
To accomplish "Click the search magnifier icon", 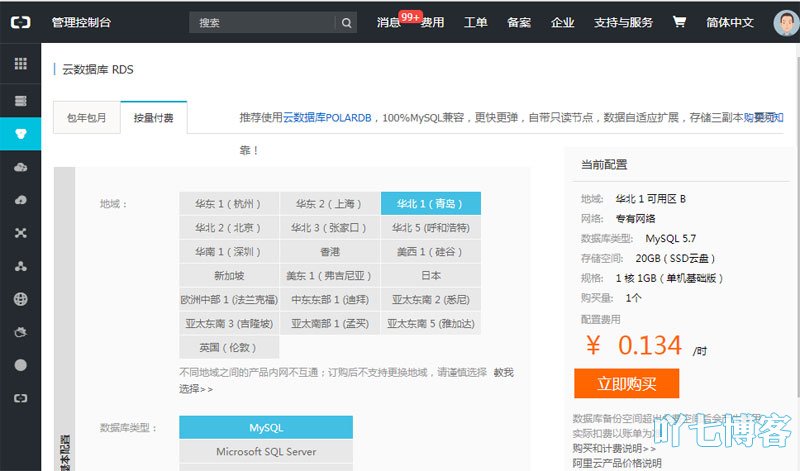I will tap(346, 23).
